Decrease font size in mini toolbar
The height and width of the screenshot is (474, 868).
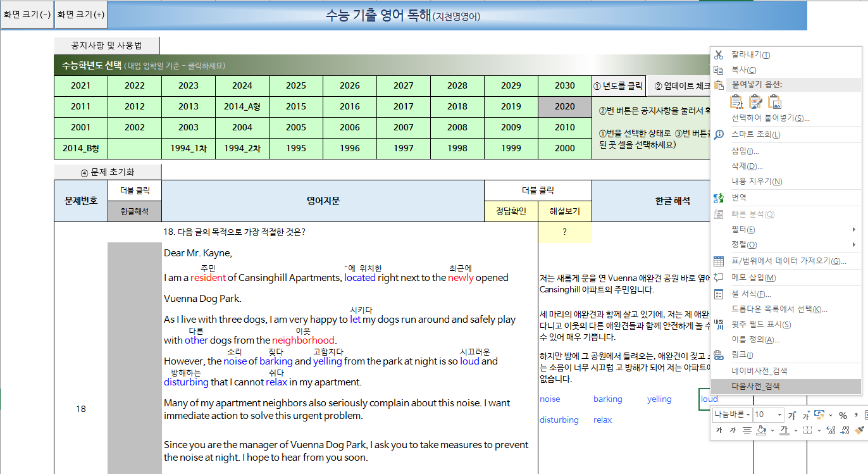(x=807, y=415)
